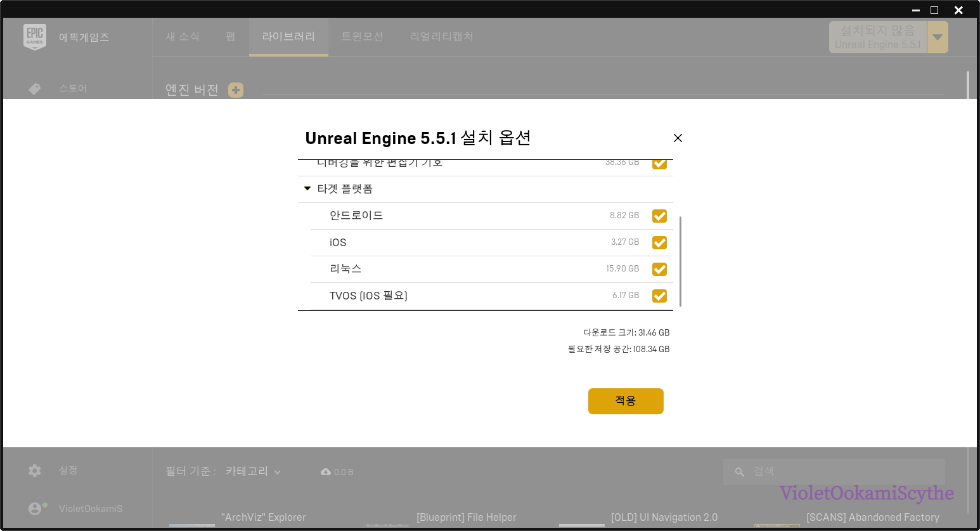Minimize the Epic Games Launcher window

[x=916, y=10]
